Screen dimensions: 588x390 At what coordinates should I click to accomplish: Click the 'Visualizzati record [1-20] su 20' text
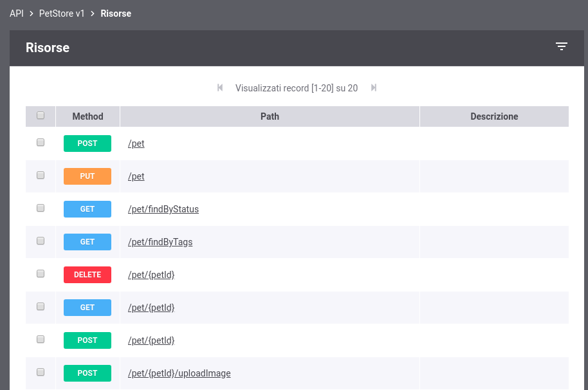pyautogui.click(x=296, y=88)
